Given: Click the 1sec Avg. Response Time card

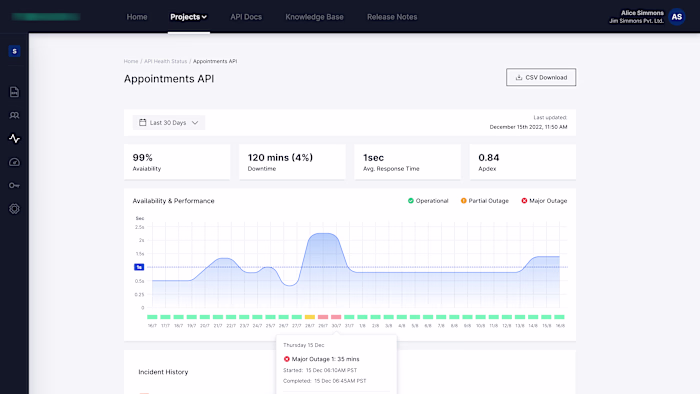Looking at the screenshot, I should coord(408,162).
